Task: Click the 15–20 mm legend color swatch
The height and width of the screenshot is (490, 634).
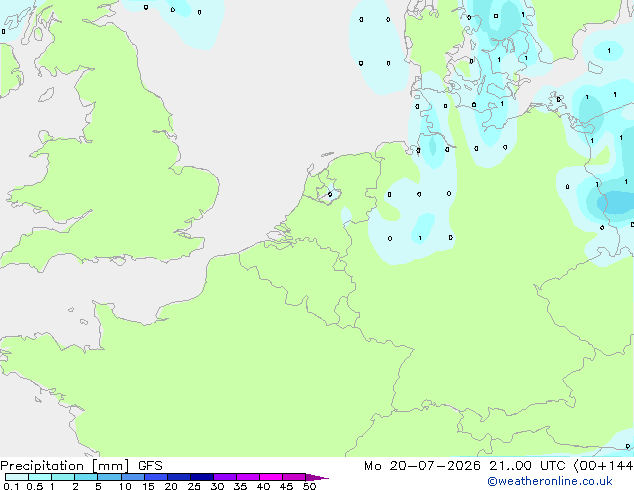Action: (155, 477)
